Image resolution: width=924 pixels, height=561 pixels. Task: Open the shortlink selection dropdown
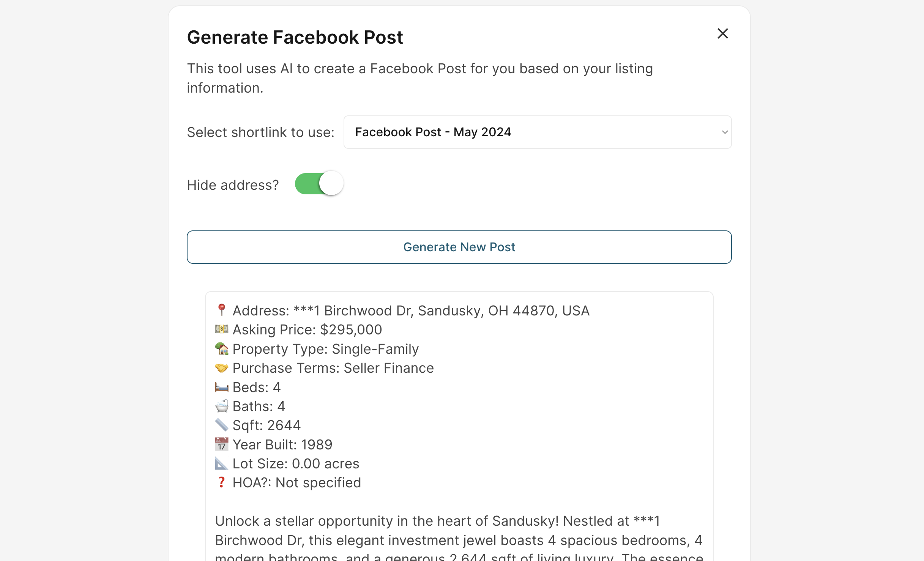(537, 132)
